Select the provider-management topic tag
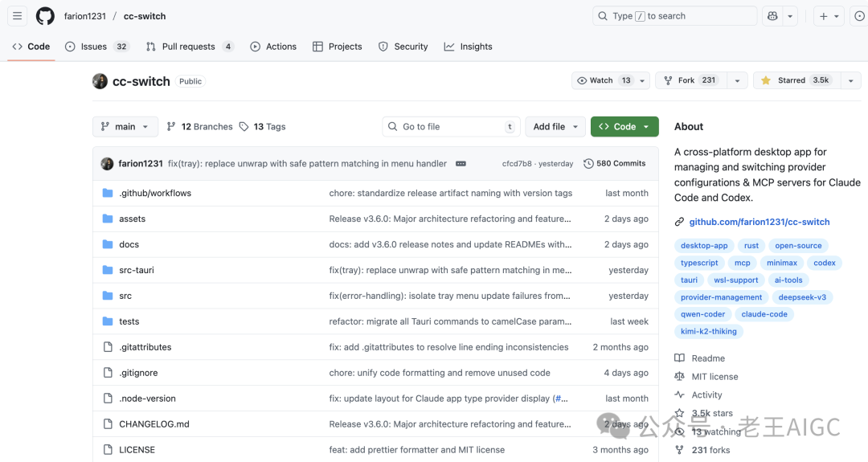The height and width of the screenshot is (462, 868). pos(721,297)
